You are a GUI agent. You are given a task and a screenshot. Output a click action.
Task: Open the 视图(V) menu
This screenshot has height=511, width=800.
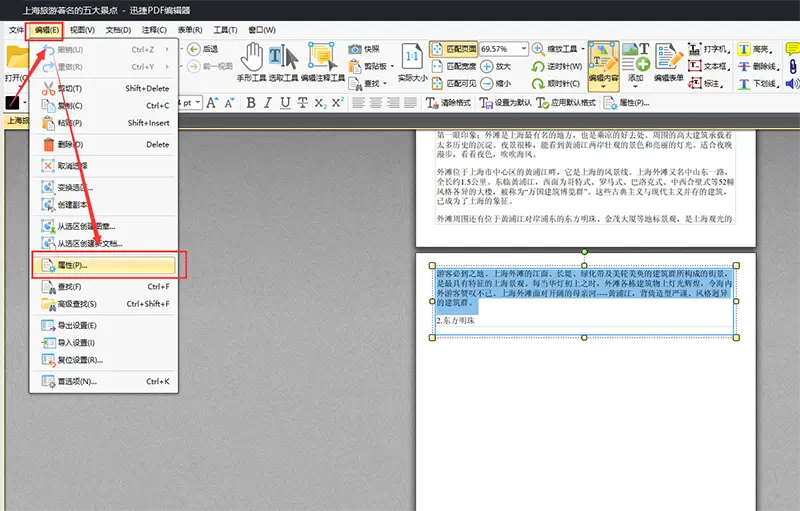pyautogui.click(x=82, y=30)
